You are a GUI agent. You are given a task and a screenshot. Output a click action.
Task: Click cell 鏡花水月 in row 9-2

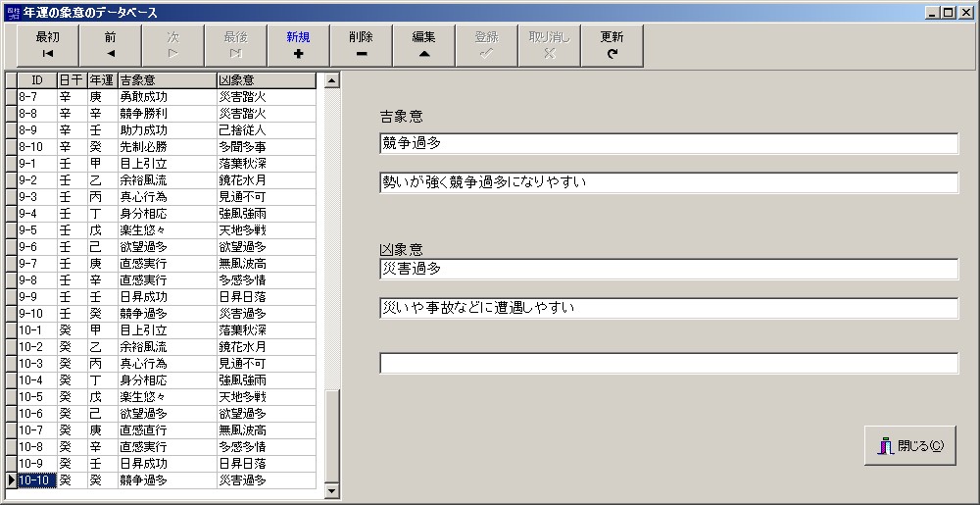[x=267, y=180]
